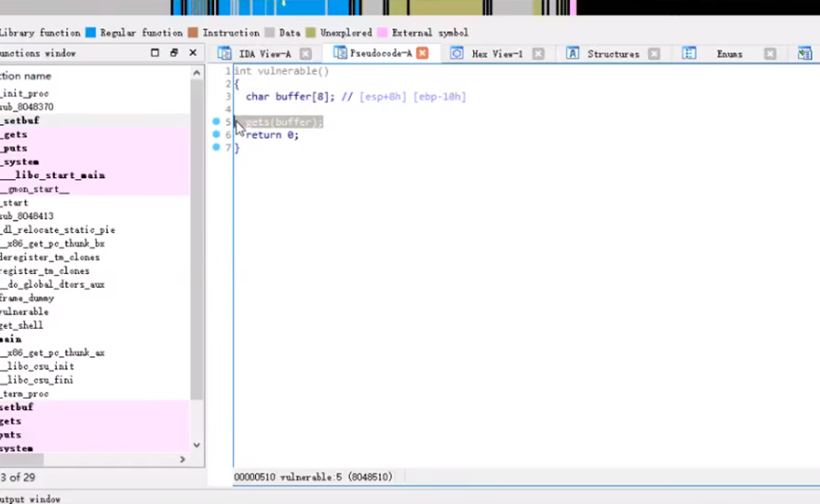The height and width of the screenshot is (504, 820).
Task: Click the Regular function blue color swatch
Action: (91, 32)
